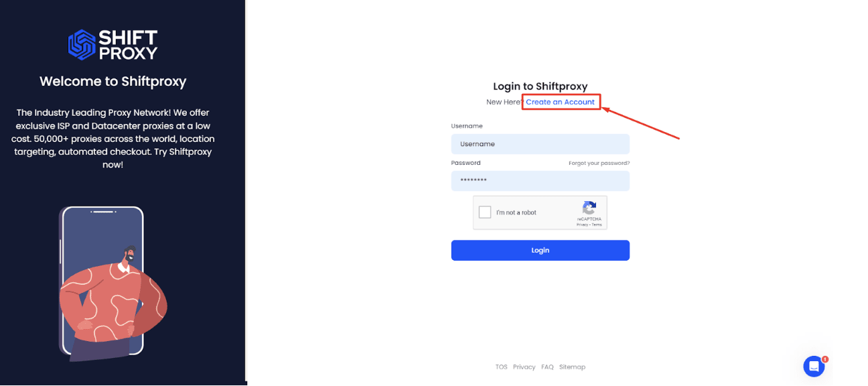Focus the Username input field
Image resolution: width=868 pixels, height=386 pixels.
[x=540, y=144]
